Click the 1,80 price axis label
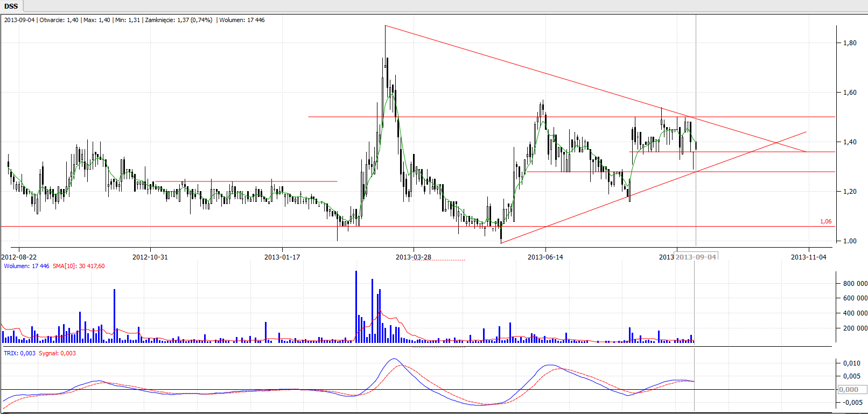The height and width of the screenshot is (414, 868). click(850, 43)
